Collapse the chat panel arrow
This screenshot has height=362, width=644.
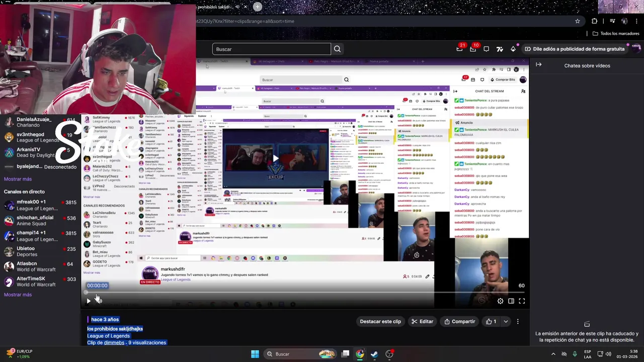tap(538, 64)
